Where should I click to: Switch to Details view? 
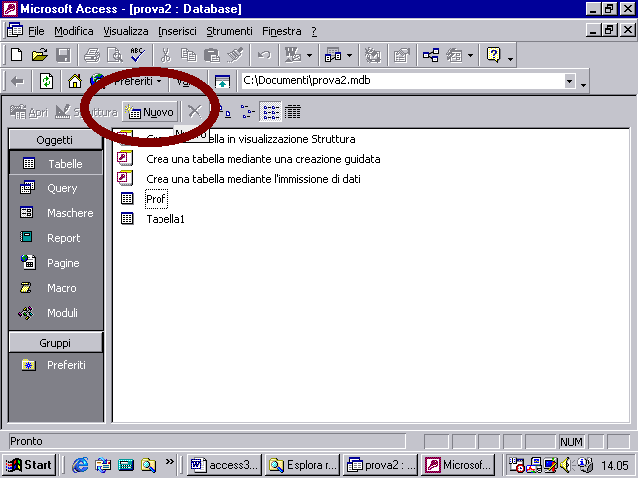(293, 111)
